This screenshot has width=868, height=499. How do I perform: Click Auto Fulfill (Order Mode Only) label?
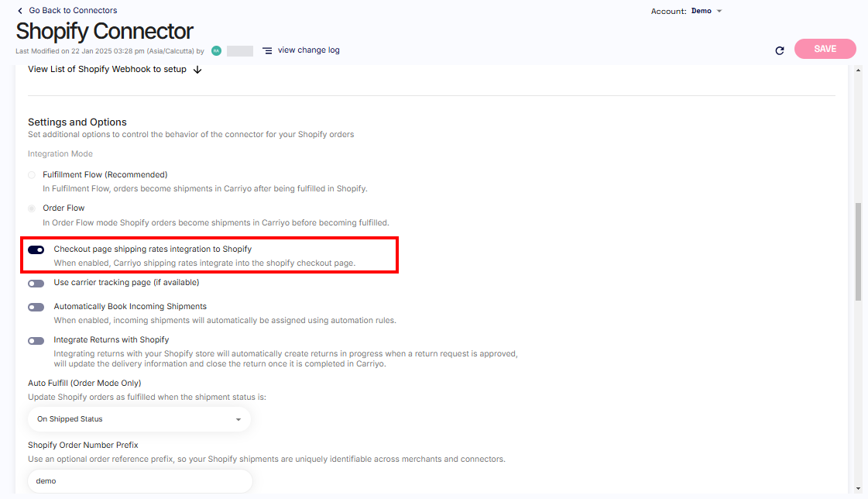coord(84,383)
